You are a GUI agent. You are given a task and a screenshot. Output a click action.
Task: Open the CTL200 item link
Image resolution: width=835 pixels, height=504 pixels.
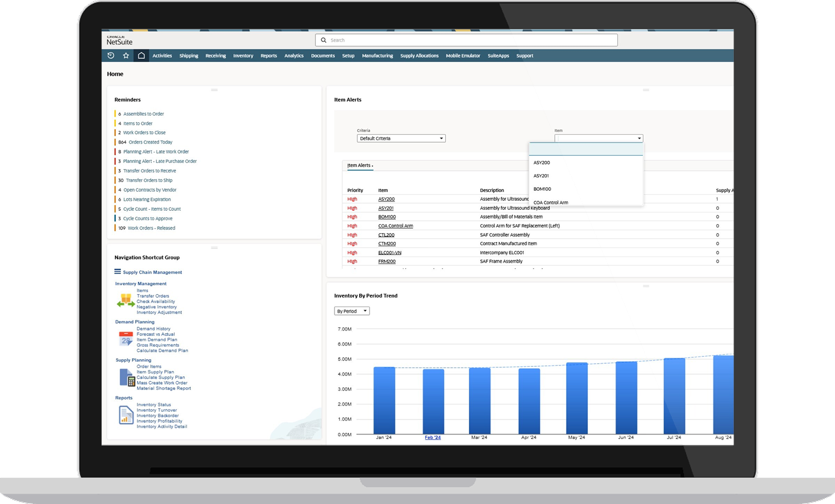pyautogui.click(x=386, y=235)
